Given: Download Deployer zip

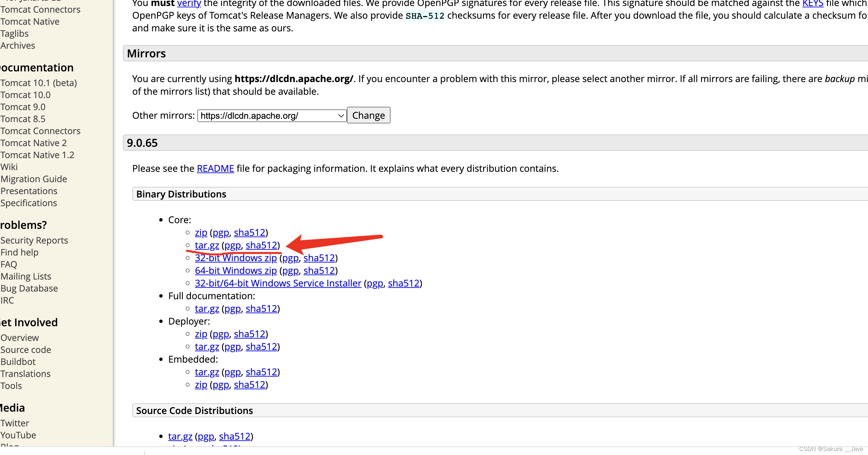Looking at the screenshot, I should click(201, 334).
